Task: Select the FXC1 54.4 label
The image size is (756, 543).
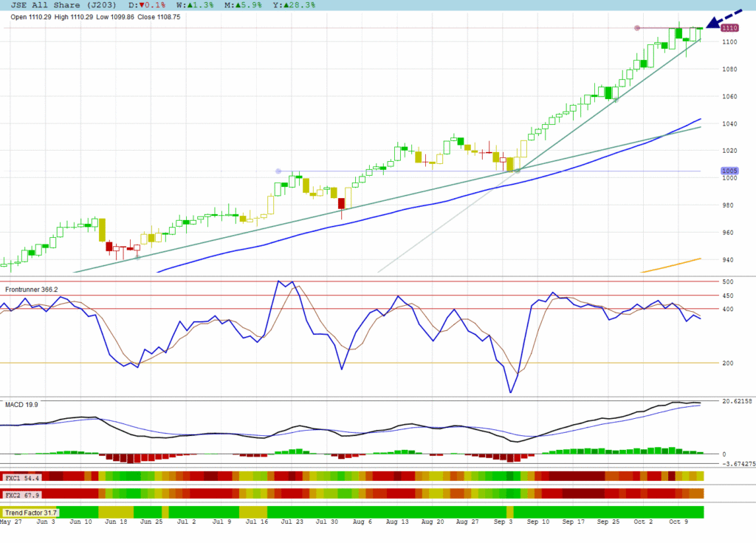Action: click(x=22, y=477)
